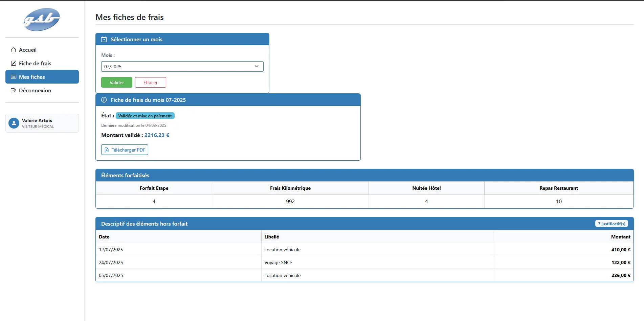This screenshot has height=321, width=644.
Task: Click the GSB logo at the top
Action: (41, 19)
